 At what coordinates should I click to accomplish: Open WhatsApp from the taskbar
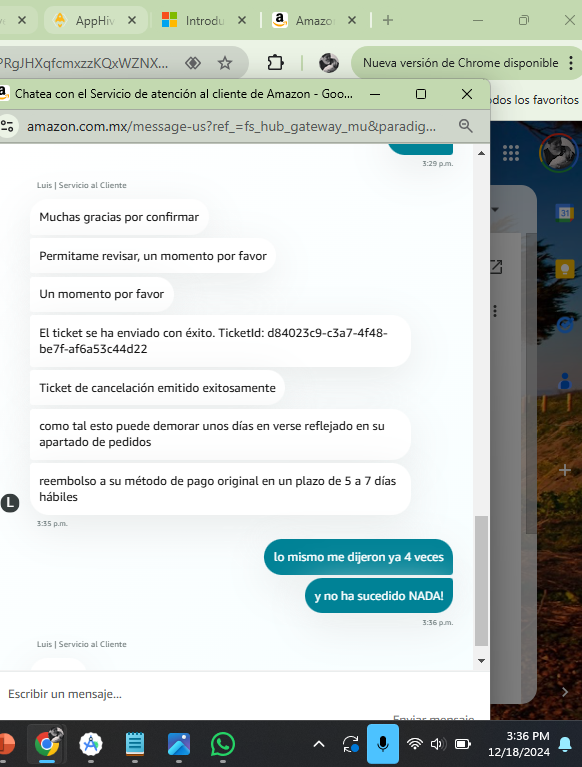tap(223, 744)
